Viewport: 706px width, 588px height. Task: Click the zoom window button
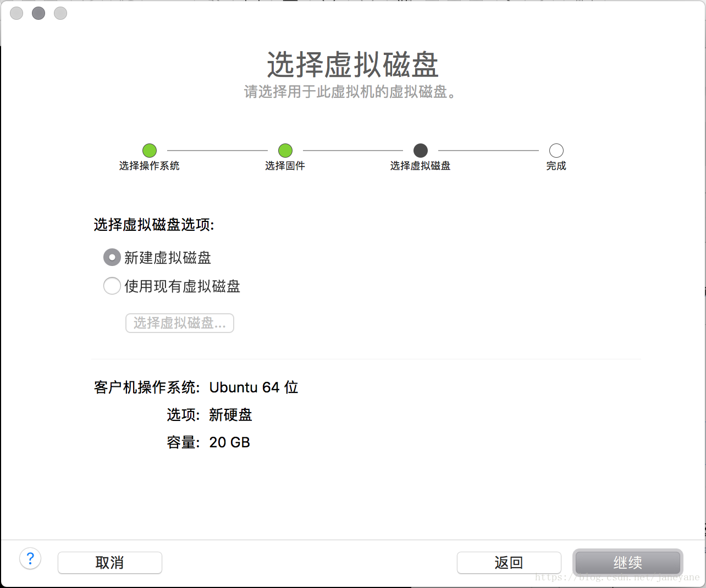click(x=60, y=13)
